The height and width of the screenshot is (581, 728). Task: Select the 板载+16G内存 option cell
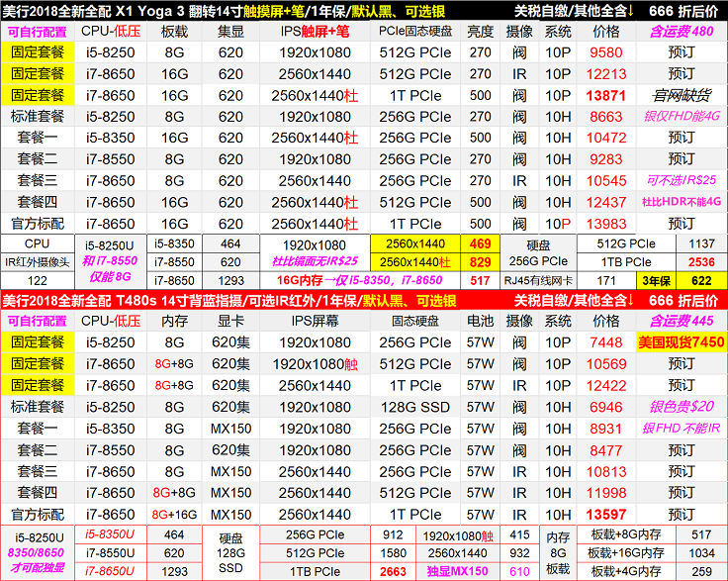pyautogui.click(x=626, y=553)
